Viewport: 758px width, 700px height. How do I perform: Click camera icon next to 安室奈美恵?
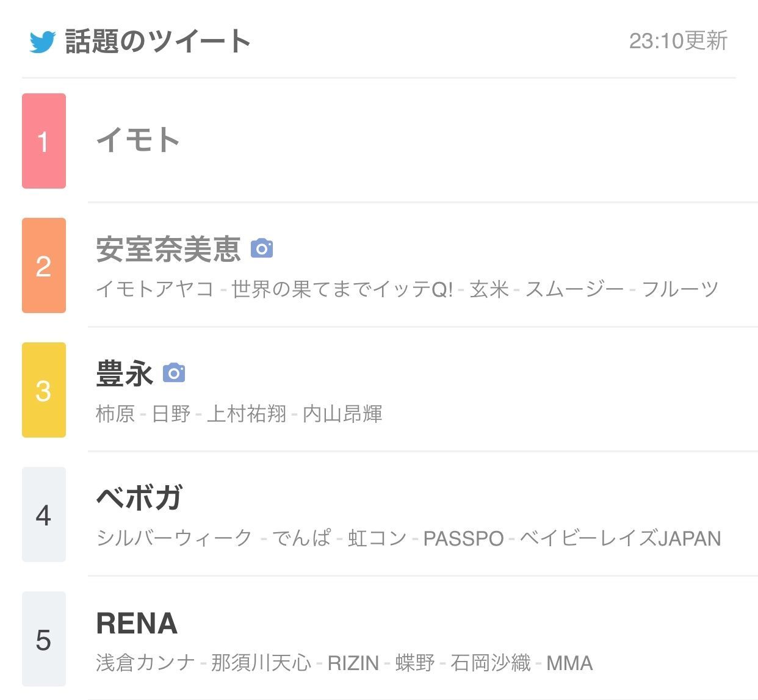(x=262, y=248)
